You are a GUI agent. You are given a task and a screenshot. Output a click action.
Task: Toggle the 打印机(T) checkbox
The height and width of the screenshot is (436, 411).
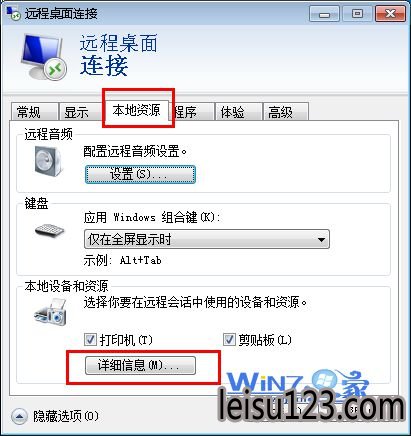90,340
